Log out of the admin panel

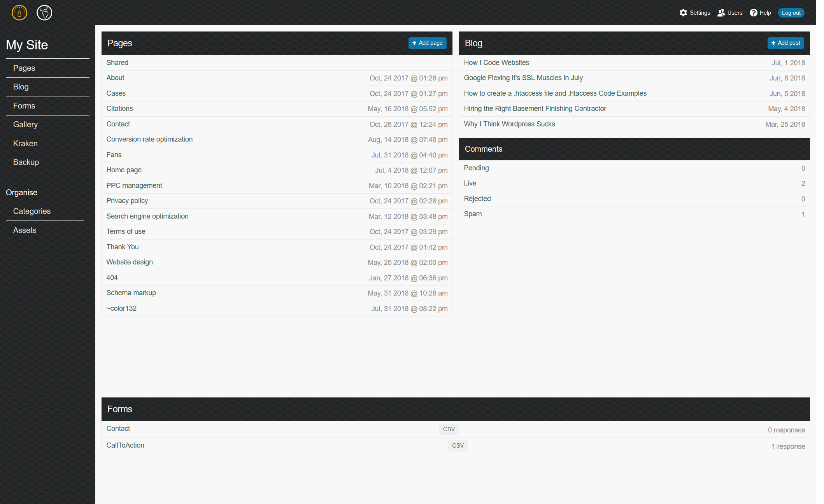pyautogui.click(x=791, y=12)
